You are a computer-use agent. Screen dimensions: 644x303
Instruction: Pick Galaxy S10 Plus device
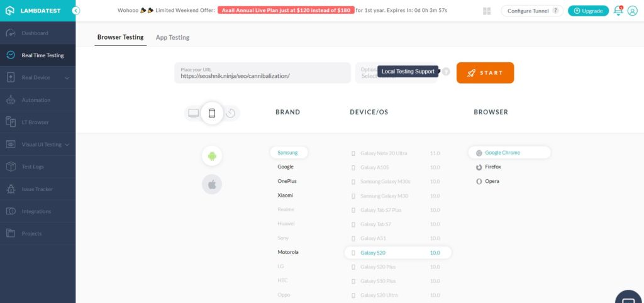click(x=397, y=281)
